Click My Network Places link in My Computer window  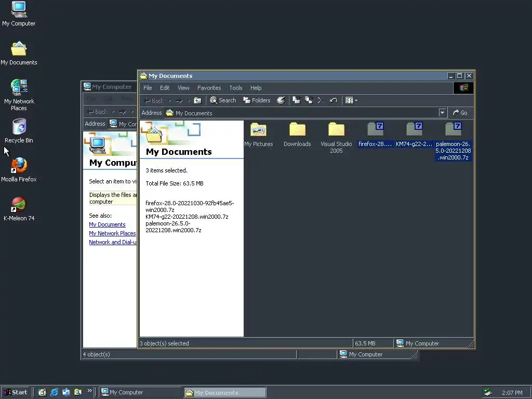tap(112, 233)
